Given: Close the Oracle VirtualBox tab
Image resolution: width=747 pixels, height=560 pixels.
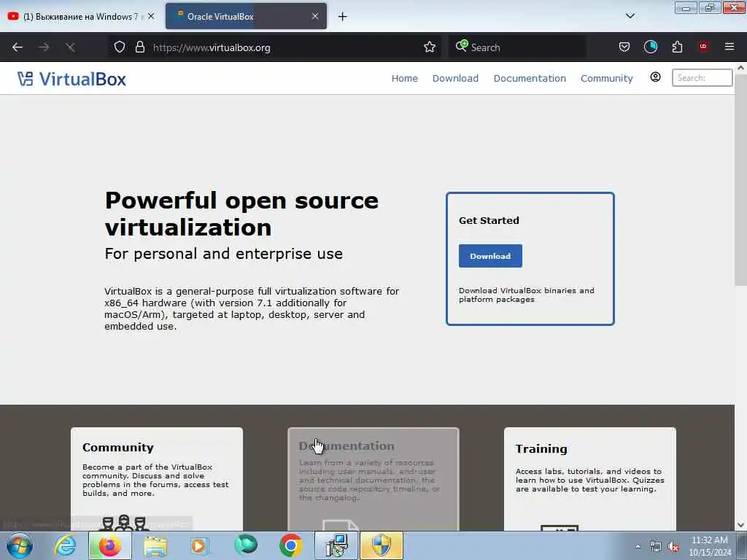Looking at the screenshot, I should tap(315, 16).
